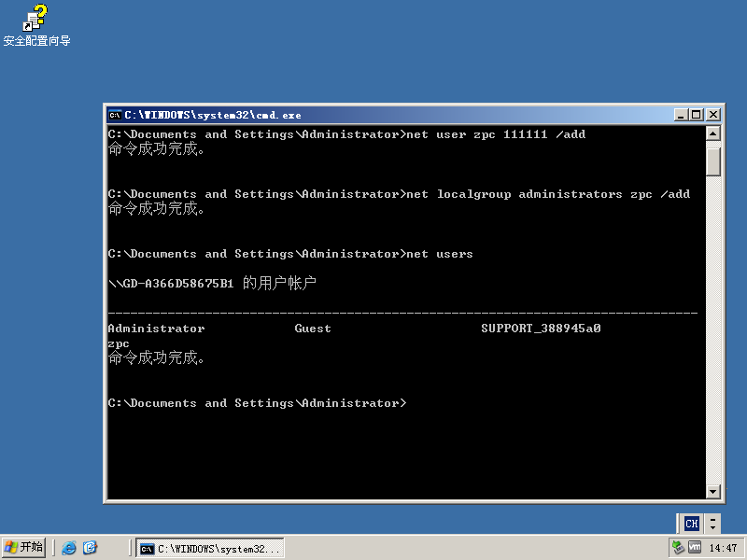The image size is (747, 560).
Task: Minimize the cmd.exe window
Action: point(682,115)
